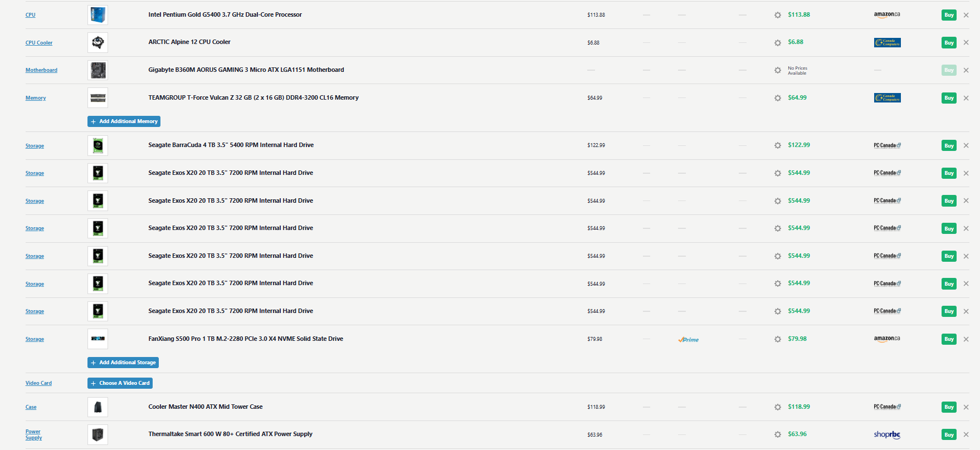980x450 pixels.
Task: Open Storage link beside FanXiang S500 Pro
Action: pos(35,339)
